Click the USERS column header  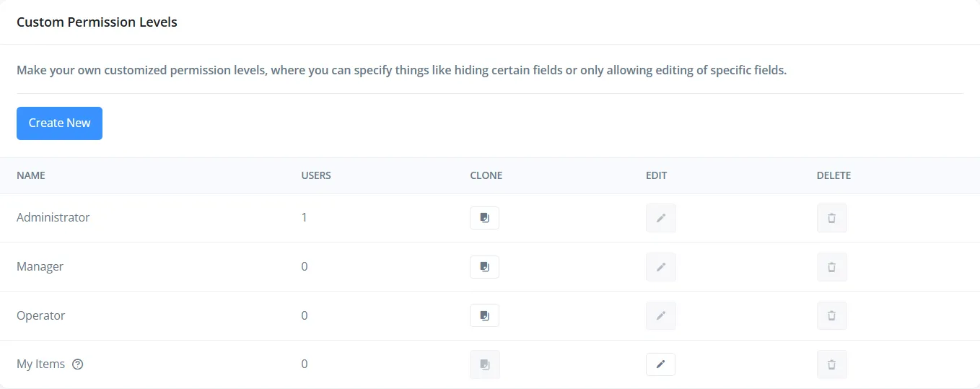[x=316, y=175]
